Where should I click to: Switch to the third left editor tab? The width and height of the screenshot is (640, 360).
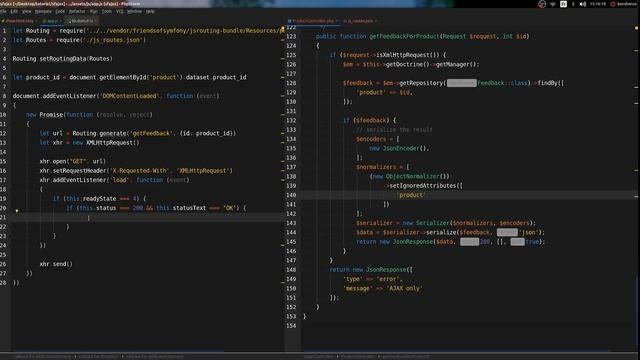pos(82,21)
